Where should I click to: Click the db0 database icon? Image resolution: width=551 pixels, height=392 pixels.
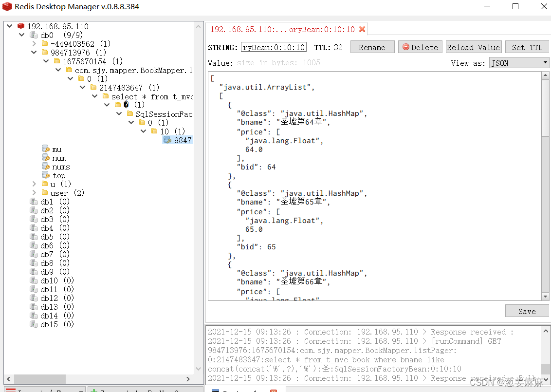pyautogui.click(x=34, y=35)
